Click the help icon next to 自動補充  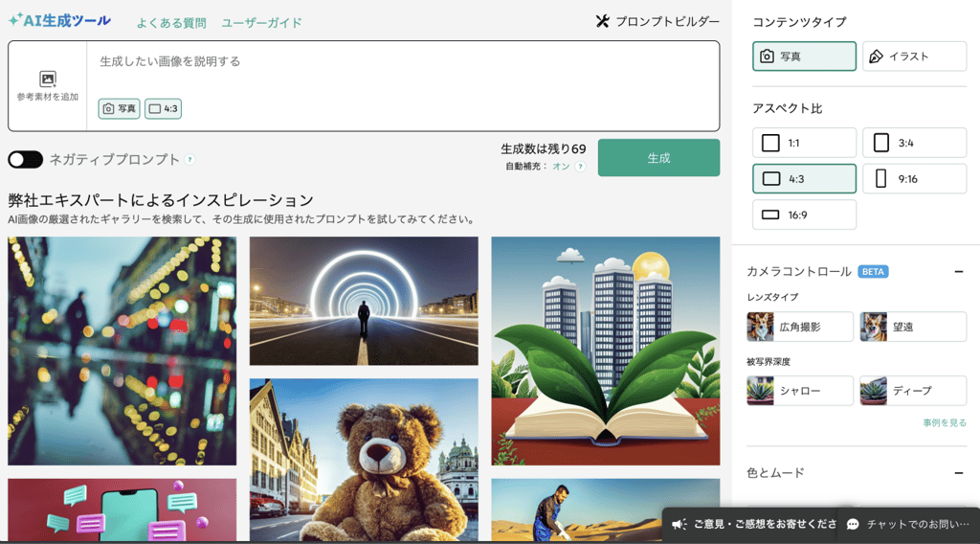[x=581, y=167]
